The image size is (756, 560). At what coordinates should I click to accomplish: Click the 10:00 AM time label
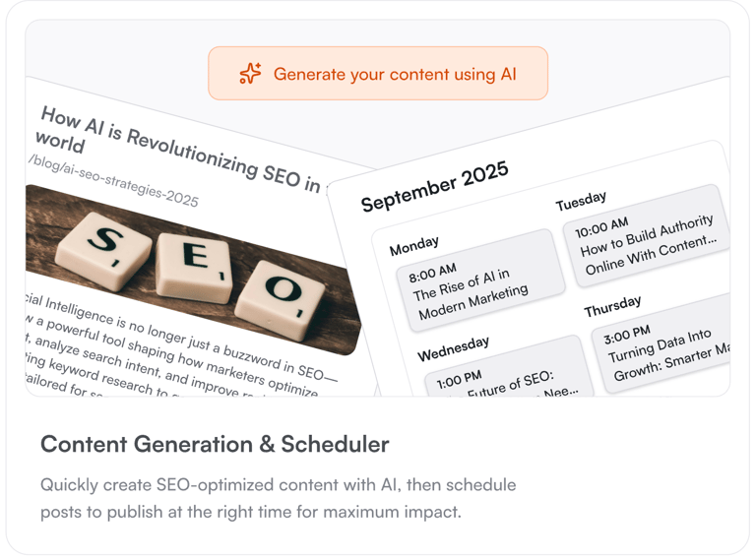pos(601,228)
